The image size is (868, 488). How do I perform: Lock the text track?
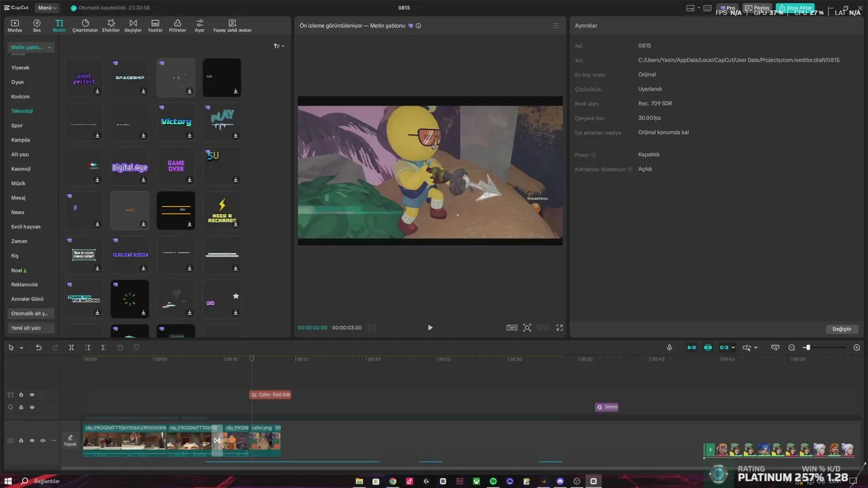[x=21, y=394]
